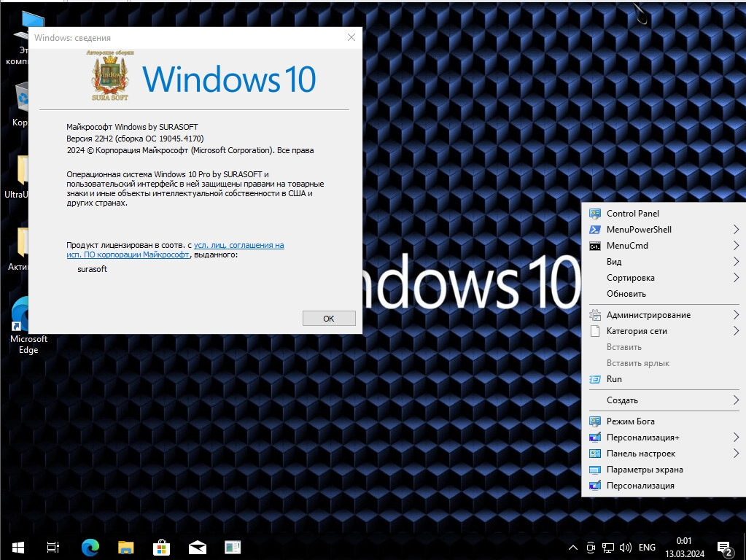Launch File Explorer from the taskbar
This screenshot has width=746, height=560.
point(126,547)
